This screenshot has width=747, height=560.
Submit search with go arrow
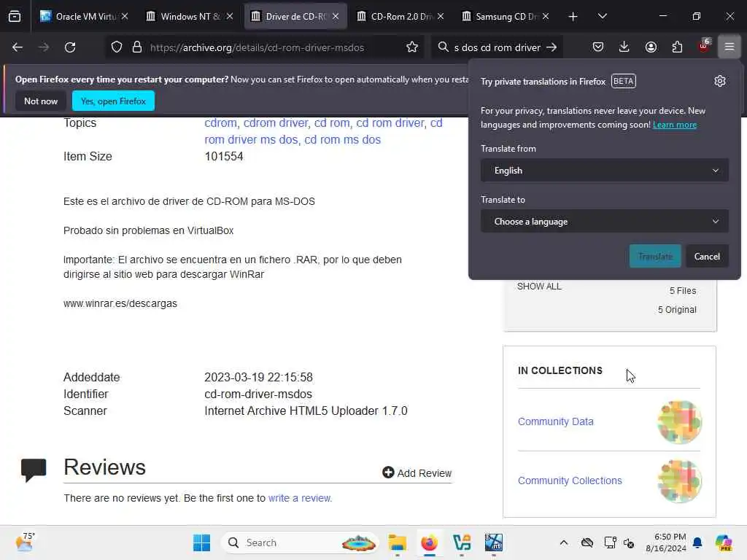tap(551, 47)
